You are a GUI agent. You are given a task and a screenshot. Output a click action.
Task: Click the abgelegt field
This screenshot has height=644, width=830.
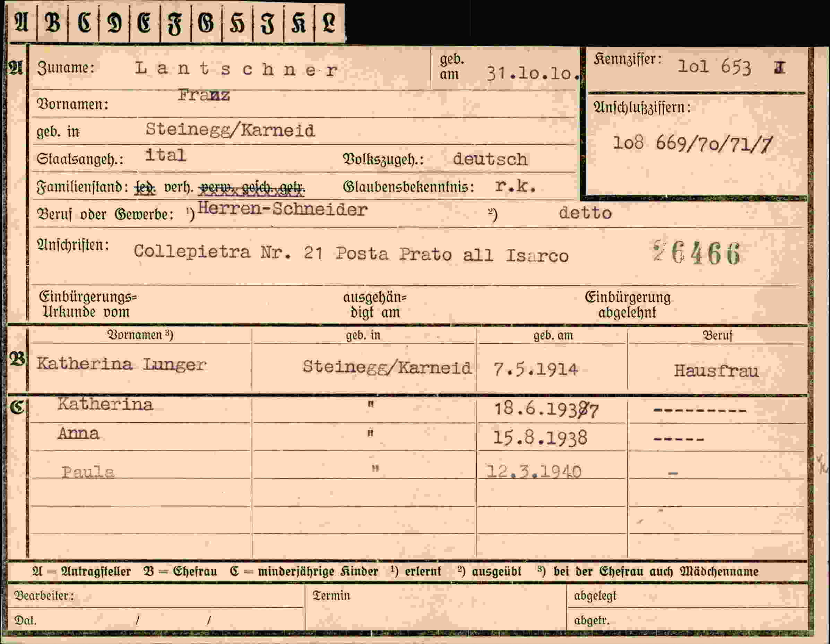tap(687, 596)
